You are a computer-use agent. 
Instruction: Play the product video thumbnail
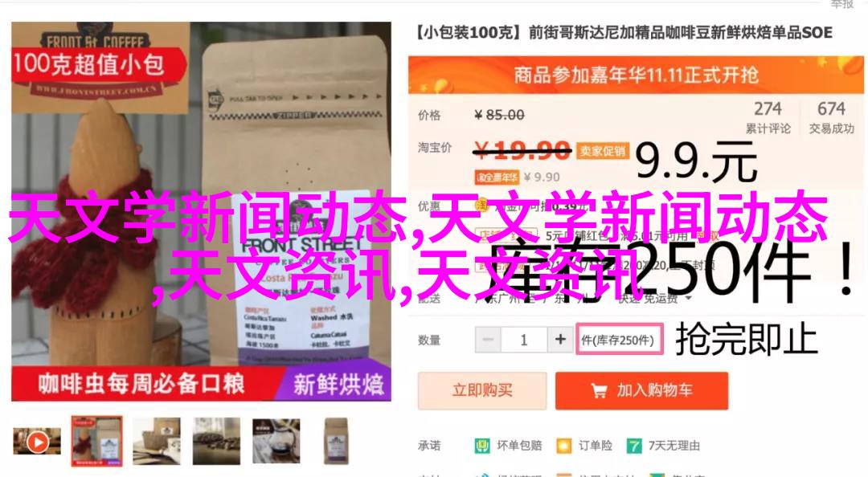[37, 442]
